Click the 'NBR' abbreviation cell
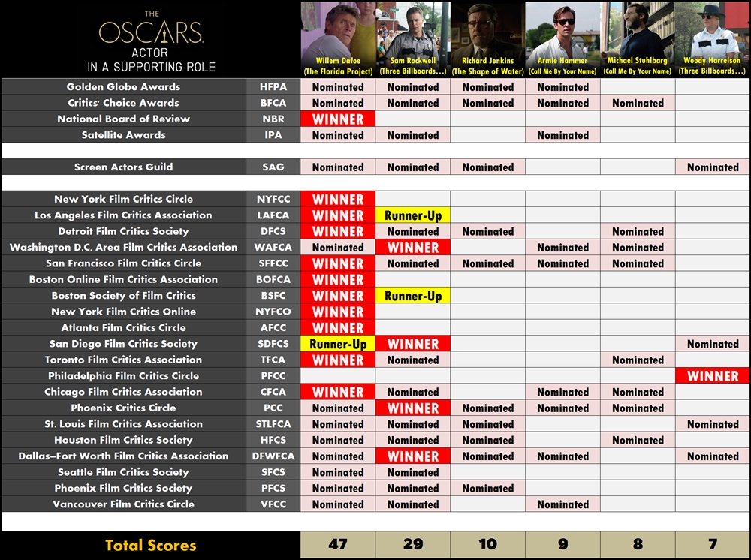 pos(273,119)
